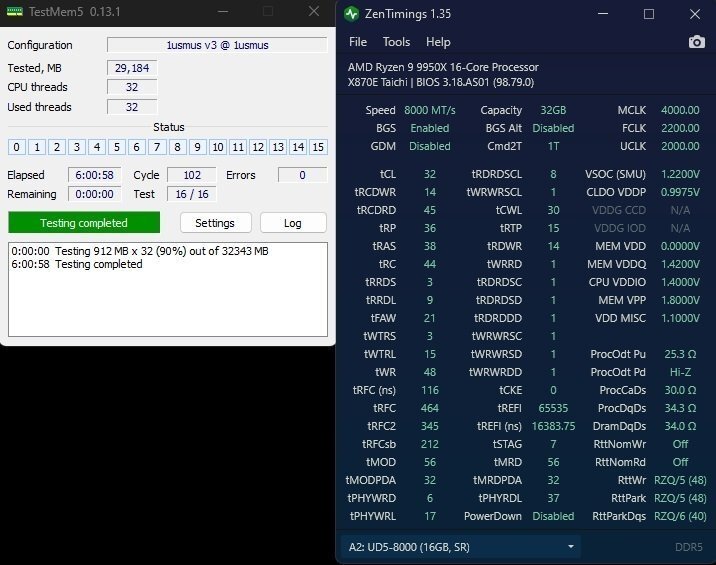716x565 pixels.
Task: Minimize the TestMem5 window
Action: [222, 12]
